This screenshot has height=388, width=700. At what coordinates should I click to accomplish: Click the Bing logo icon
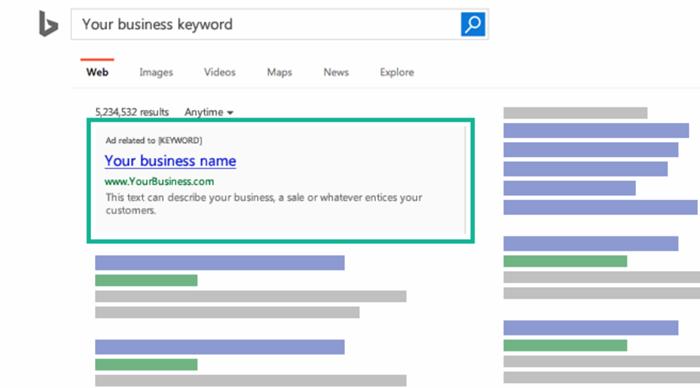pyautogui.click(x=48, y=24)
